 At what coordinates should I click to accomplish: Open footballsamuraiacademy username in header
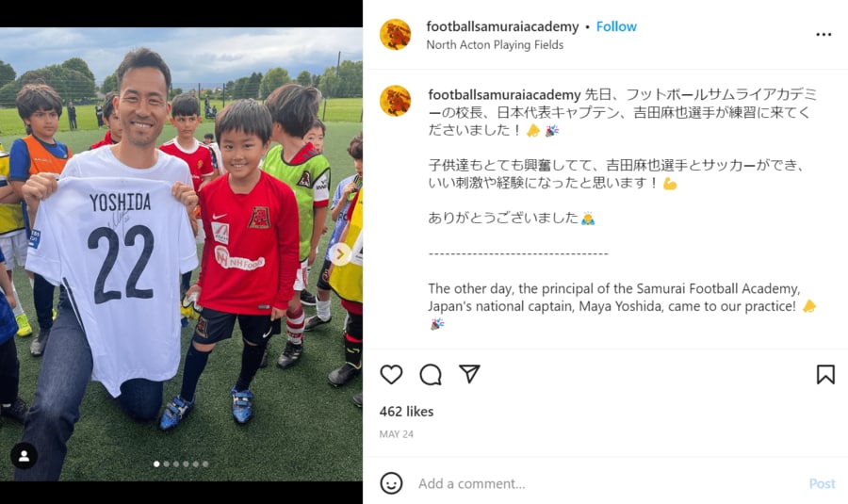pyautogui.click(x=502, y=26)
